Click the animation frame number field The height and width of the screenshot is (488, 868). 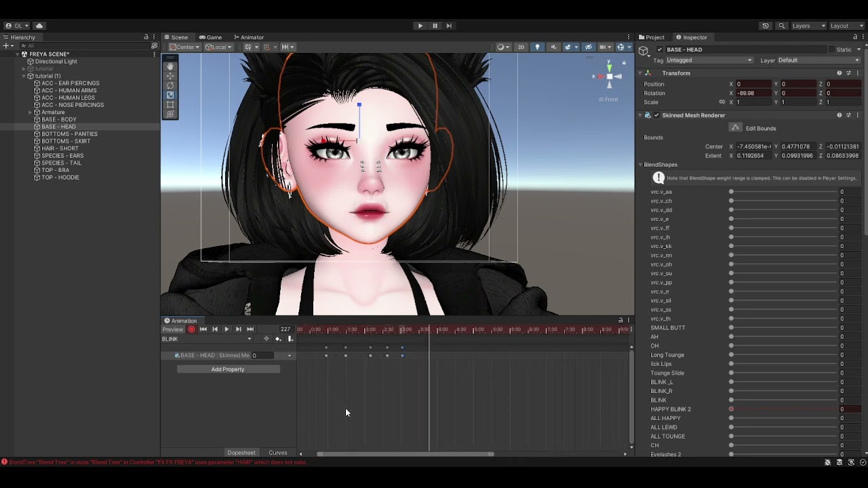(285, 329)
